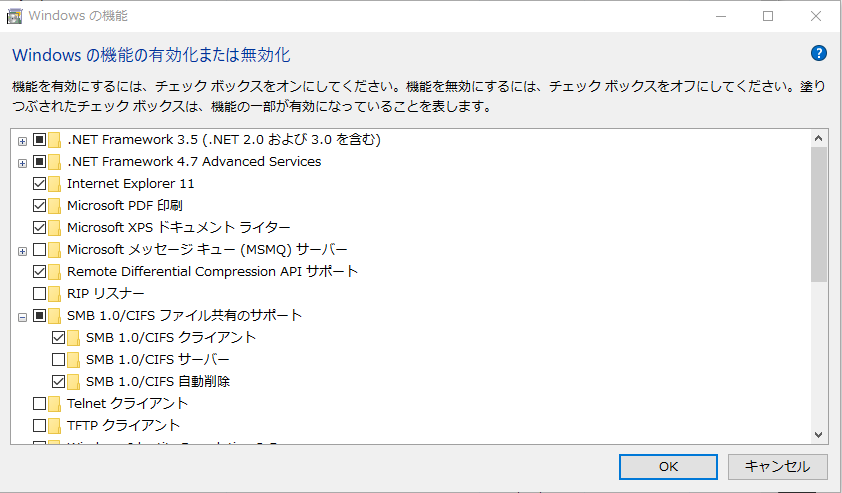The width and height of the screenshot is (842, 493).
Task: Click folder icon beside RIP リスナー
Action: point(54,294)
